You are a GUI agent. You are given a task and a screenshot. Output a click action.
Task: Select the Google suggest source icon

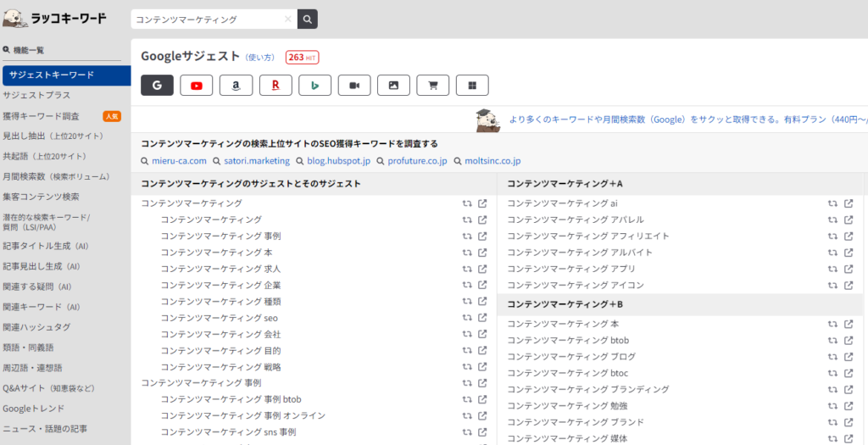coord(157,86)
